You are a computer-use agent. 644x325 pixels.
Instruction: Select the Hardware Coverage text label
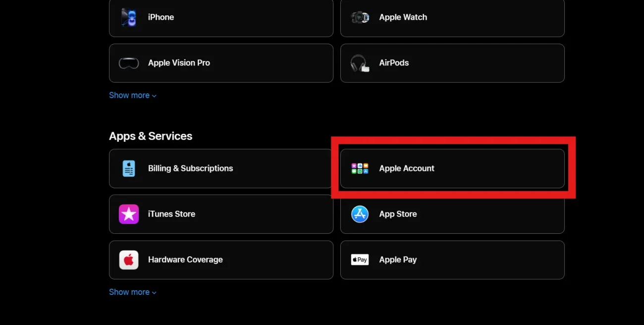coord(185,260)
